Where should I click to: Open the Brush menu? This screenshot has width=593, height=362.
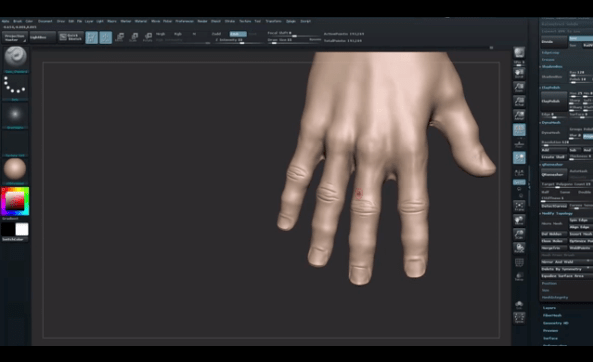pyautogui.click(x=18, y=21)
